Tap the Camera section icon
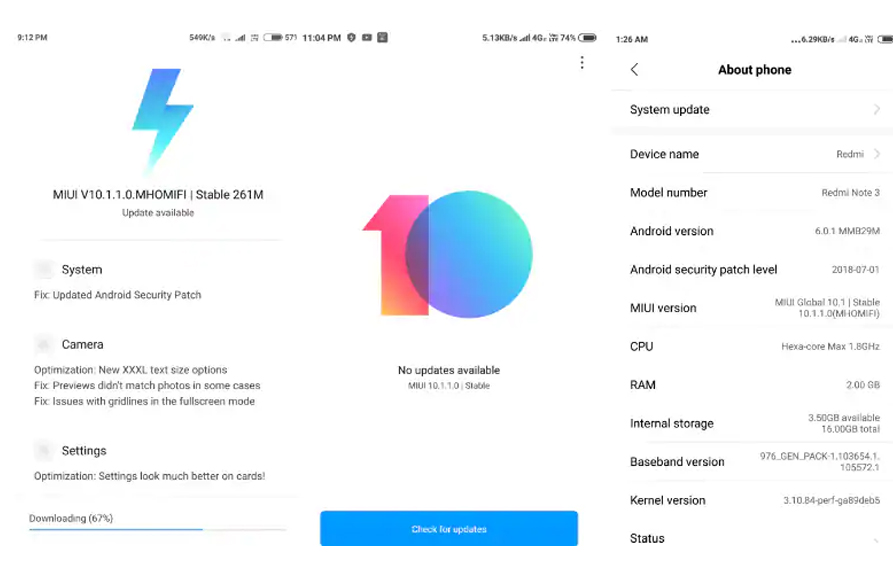The image size is (893, 577). (44, 345)
